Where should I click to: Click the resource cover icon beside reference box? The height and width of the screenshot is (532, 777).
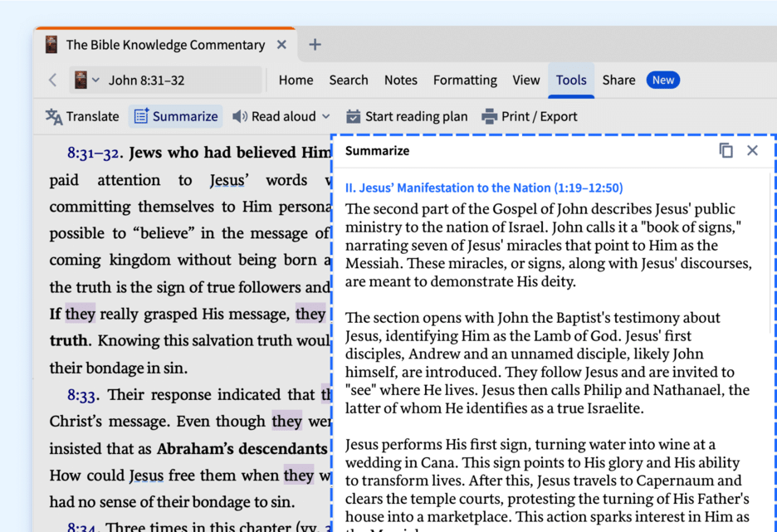pos(81,80)
